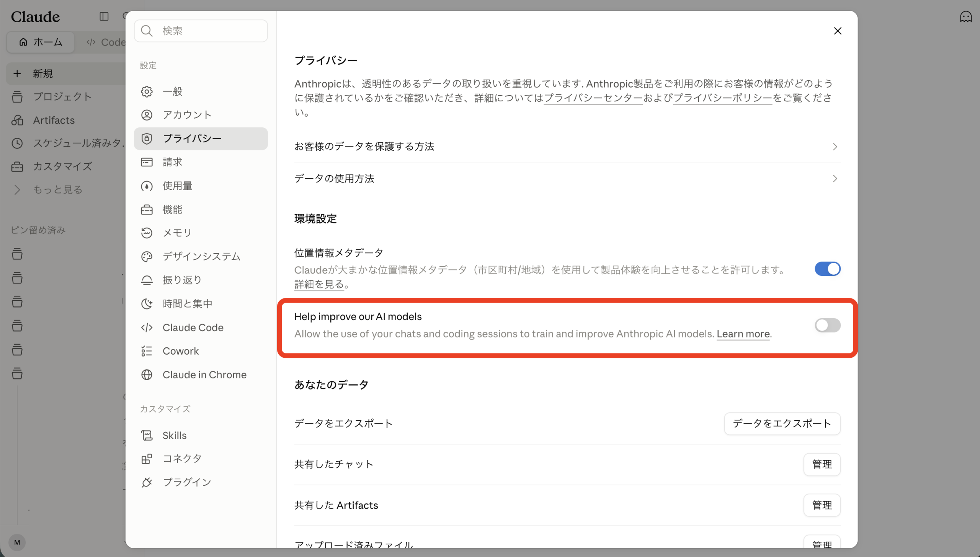Click the Claude in Chrome globe icon
980x557 pixels.
coord(147,375)
